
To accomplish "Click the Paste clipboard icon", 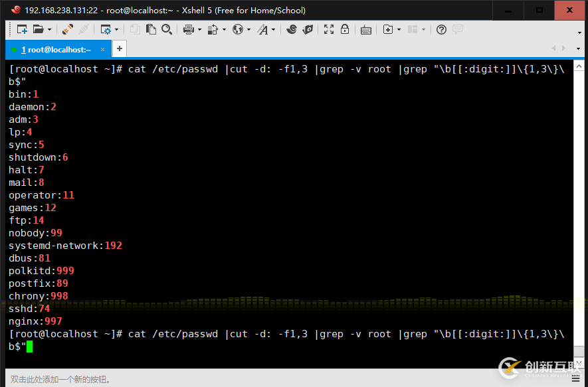I will click(151, 29).
